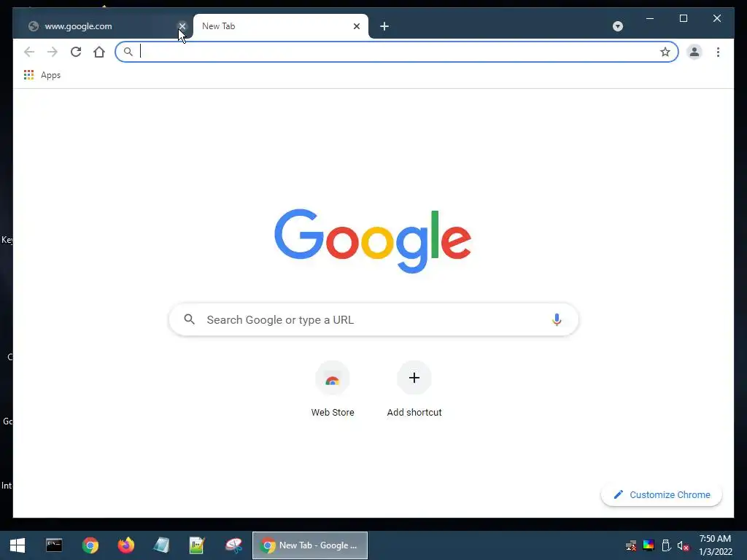This screenshot has width=747, height=560.
Task: Select the New Tab - Google taskbar button
Action: tap(309, 545)
